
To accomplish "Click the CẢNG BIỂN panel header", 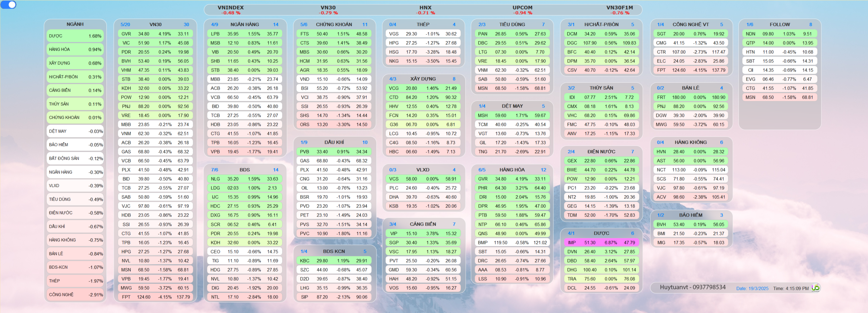I will point(423,224).
